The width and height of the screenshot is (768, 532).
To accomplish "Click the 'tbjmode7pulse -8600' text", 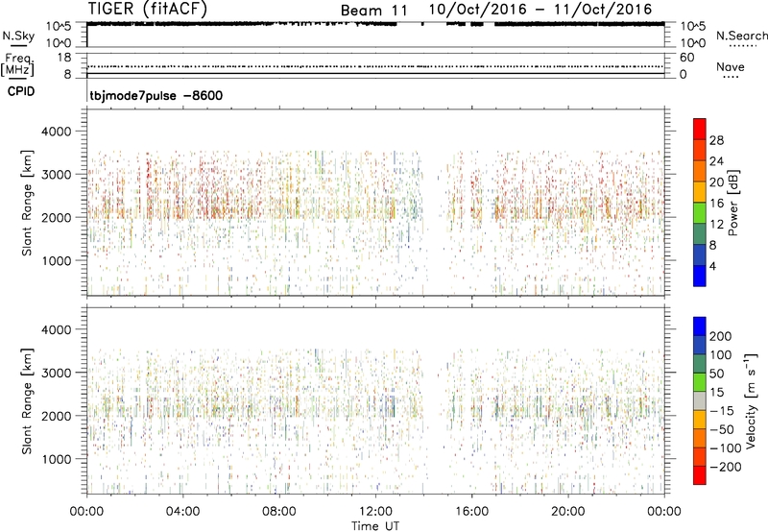I will click(156, 95).
